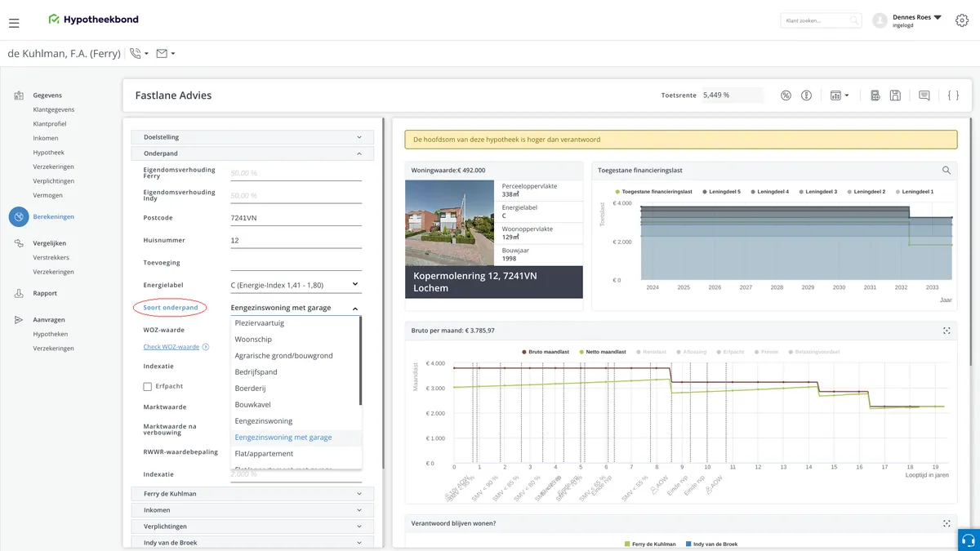The image size is (980, 551).
Task: Click the Postcode input field
Action: (x=296, y=218)
